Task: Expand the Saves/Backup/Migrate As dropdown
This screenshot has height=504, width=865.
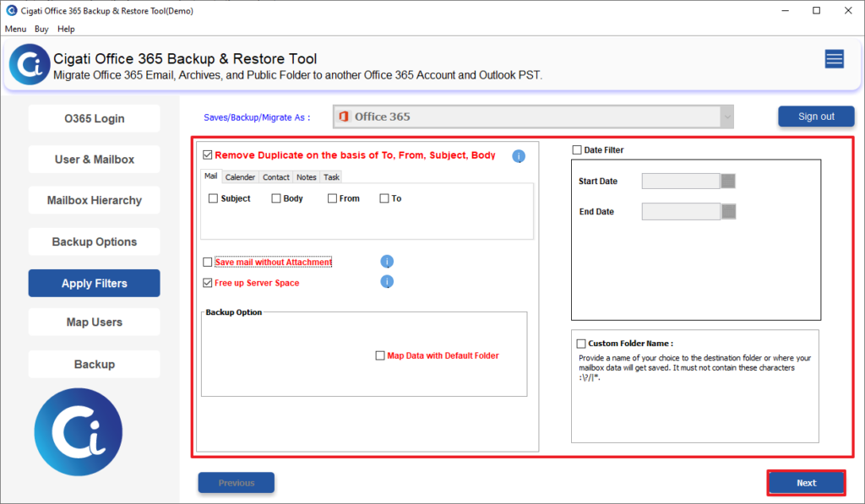Action: click(727, 117)
